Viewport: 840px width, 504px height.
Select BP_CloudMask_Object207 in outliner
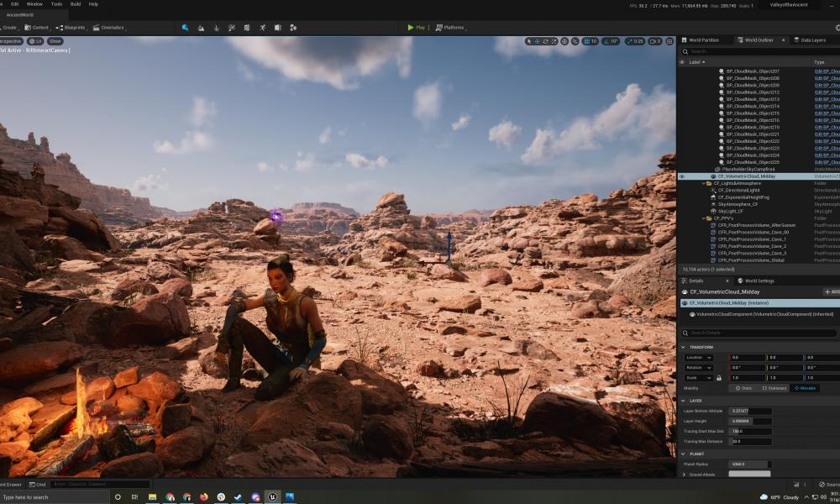[753, 71]
